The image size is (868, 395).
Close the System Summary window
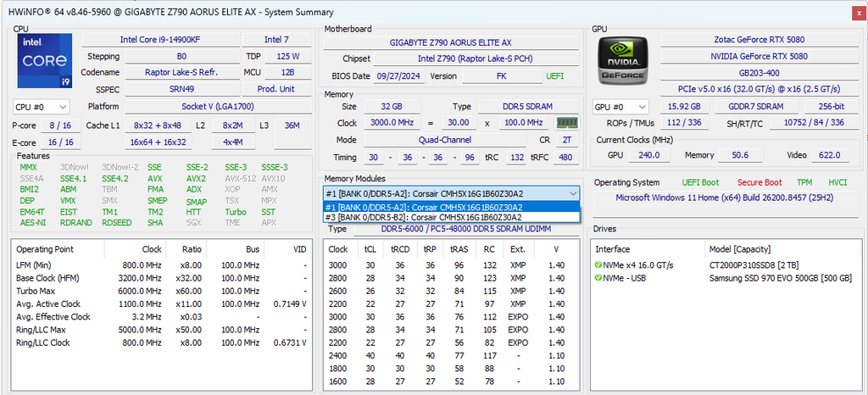click(860, 12)
